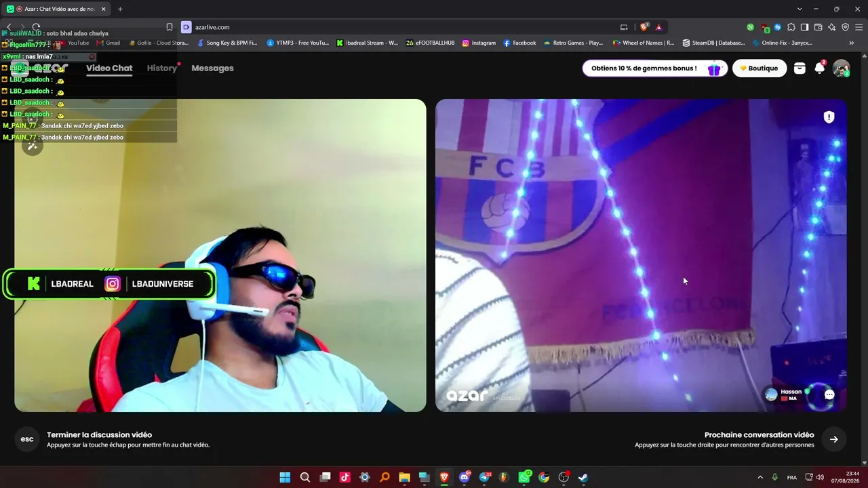Screen dimensions: 868x488
Task: Open Discord from the taskbar
Action: tap(465, 477)
